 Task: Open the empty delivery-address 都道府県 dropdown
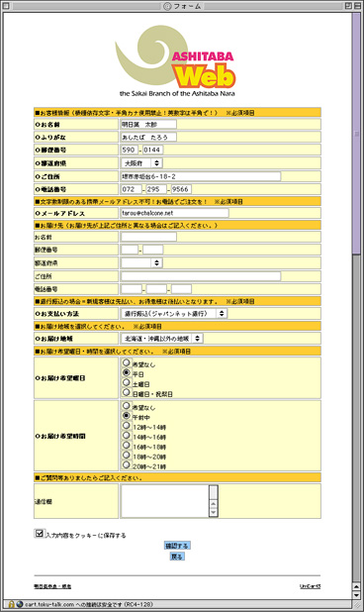tap(141, 262)
